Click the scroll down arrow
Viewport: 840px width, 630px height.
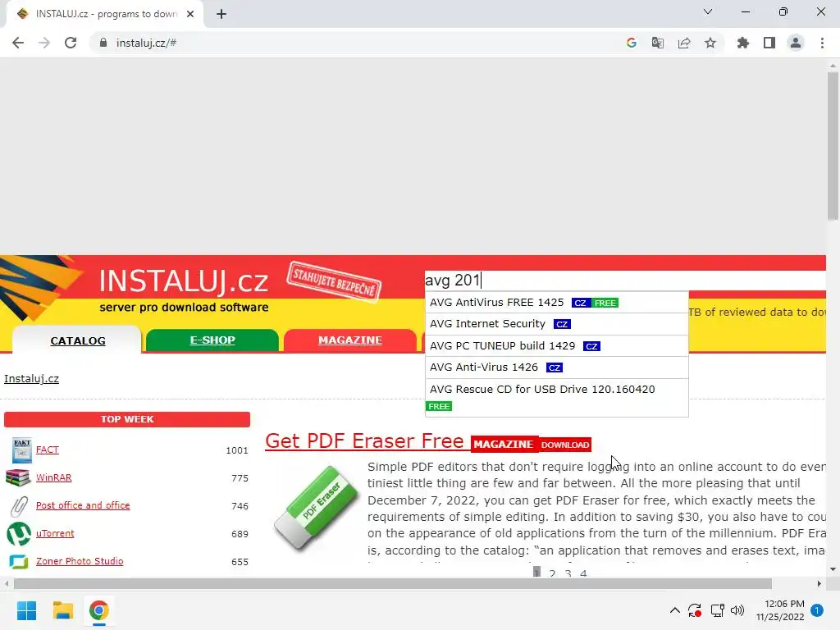[x=833, y=569]
